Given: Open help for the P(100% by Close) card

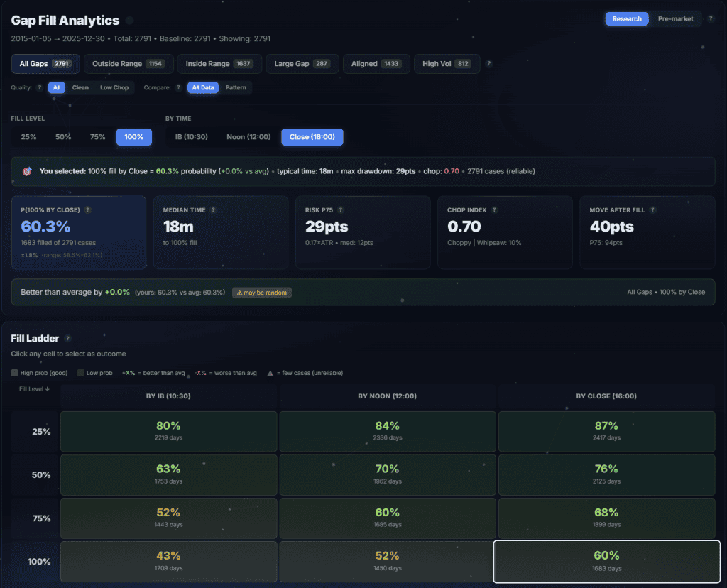Looking at the screenshot, I should pyautogui.click(x=86, y=209).
